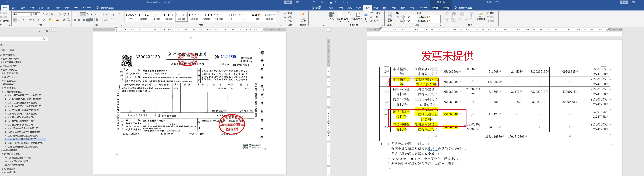Screen dimensions: 644x176
Task: Click the increase font size icon
Action: click(x=43, y=14)
